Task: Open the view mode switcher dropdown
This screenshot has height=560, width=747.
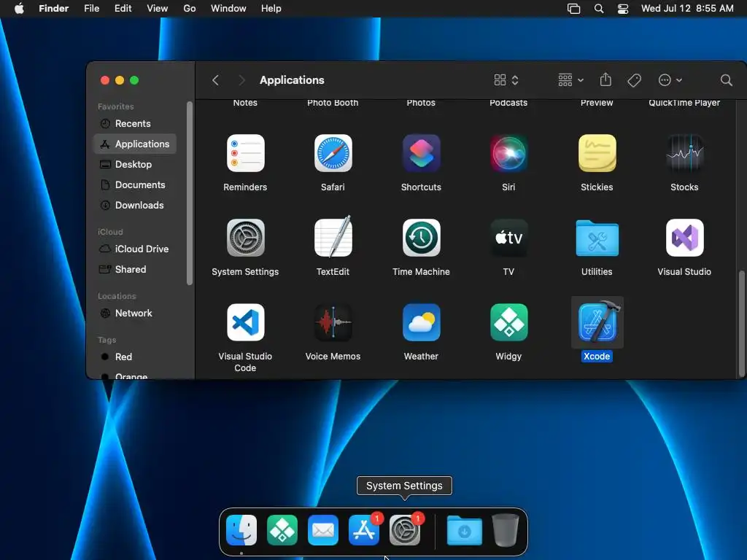Action: click(506, 80)
